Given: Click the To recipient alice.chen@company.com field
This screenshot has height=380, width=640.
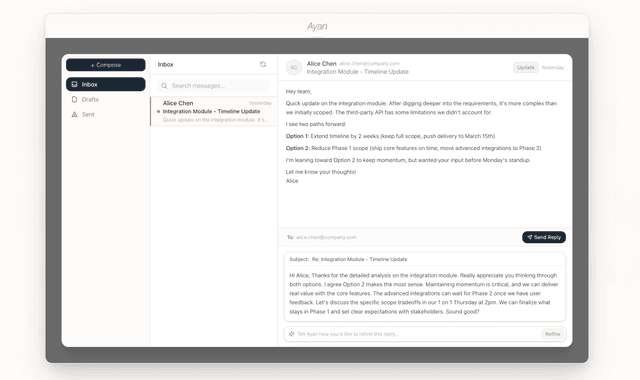Looking at the screenshot, I should (x=326, y=237).
